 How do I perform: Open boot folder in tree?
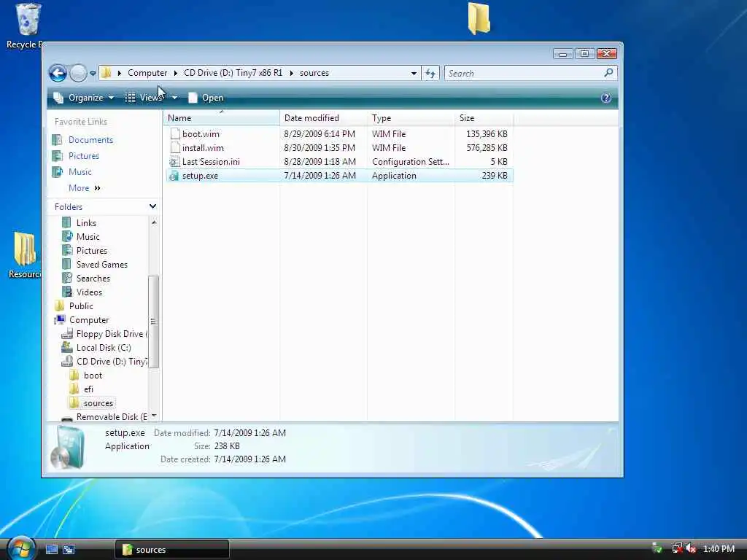coord(93,376)
